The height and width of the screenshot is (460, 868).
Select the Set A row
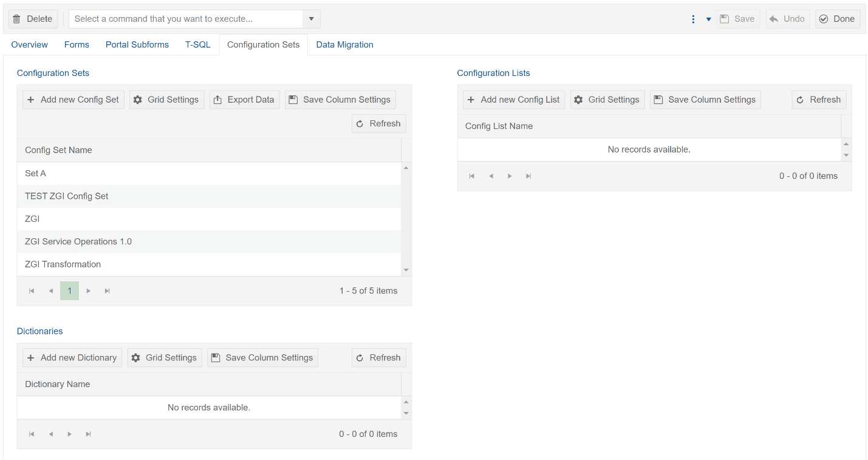[x=209, y=173]
